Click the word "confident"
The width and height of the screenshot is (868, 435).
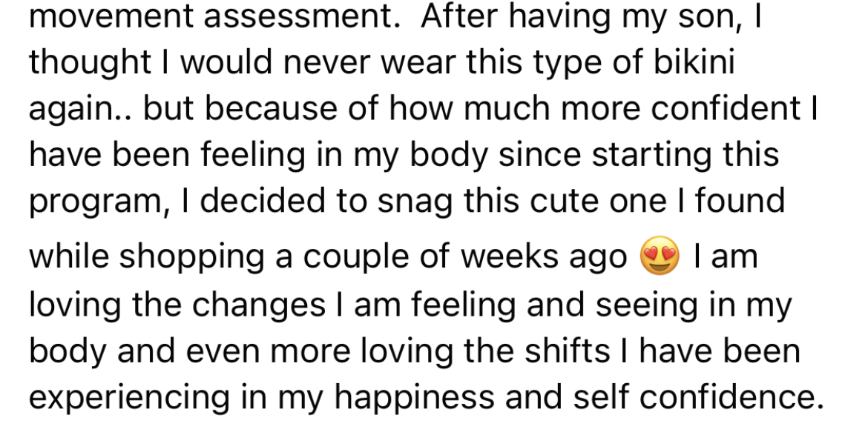[725, 107]
